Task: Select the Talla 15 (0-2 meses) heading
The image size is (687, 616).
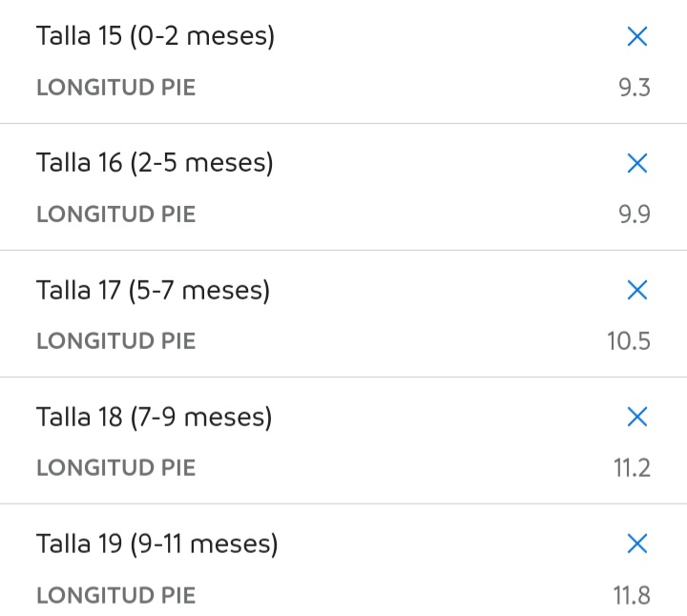Action: coord(156,37)
